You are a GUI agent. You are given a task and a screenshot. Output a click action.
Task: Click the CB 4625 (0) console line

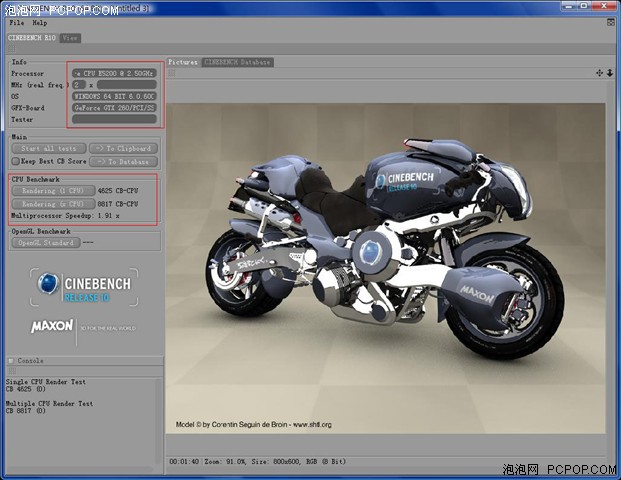coord(26,389)
